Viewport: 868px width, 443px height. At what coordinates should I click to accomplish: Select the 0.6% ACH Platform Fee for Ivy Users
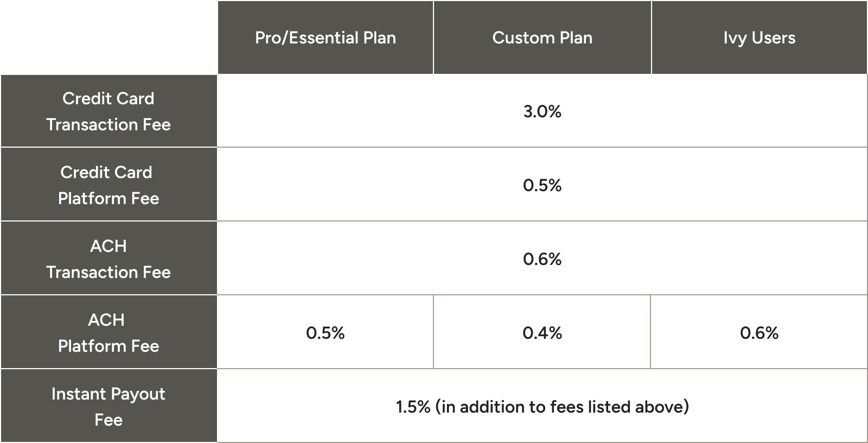(x=759, y=333)
